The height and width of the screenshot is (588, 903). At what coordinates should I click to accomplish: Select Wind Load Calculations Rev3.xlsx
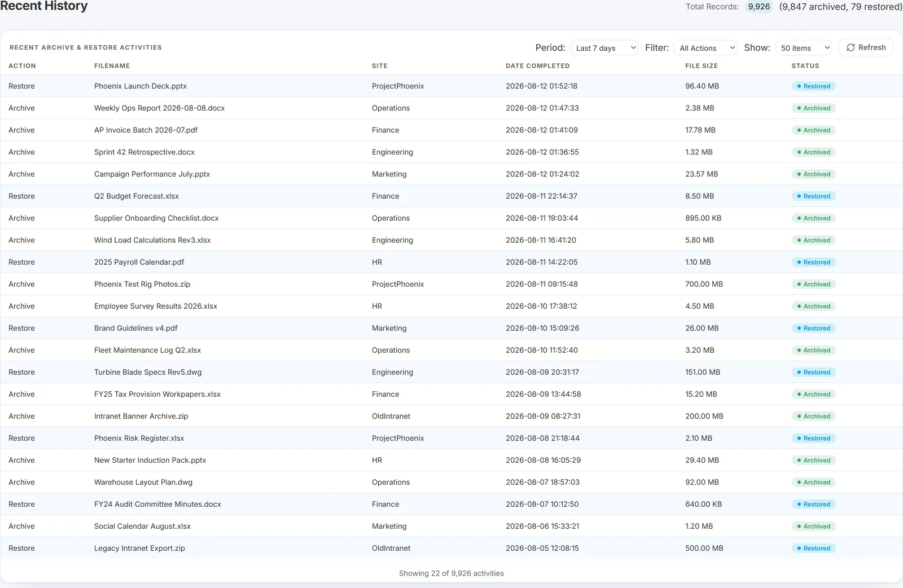tap(152, 240)
